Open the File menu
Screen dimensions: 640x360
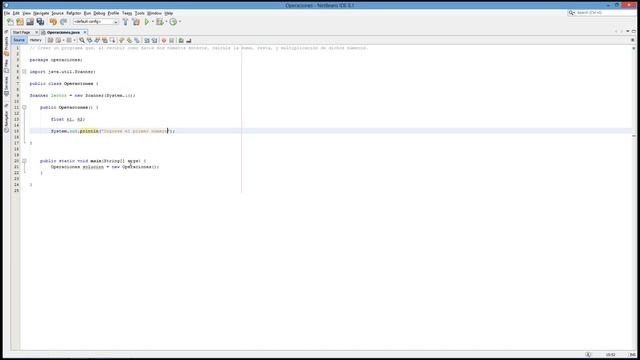click(x=7, y=13)
